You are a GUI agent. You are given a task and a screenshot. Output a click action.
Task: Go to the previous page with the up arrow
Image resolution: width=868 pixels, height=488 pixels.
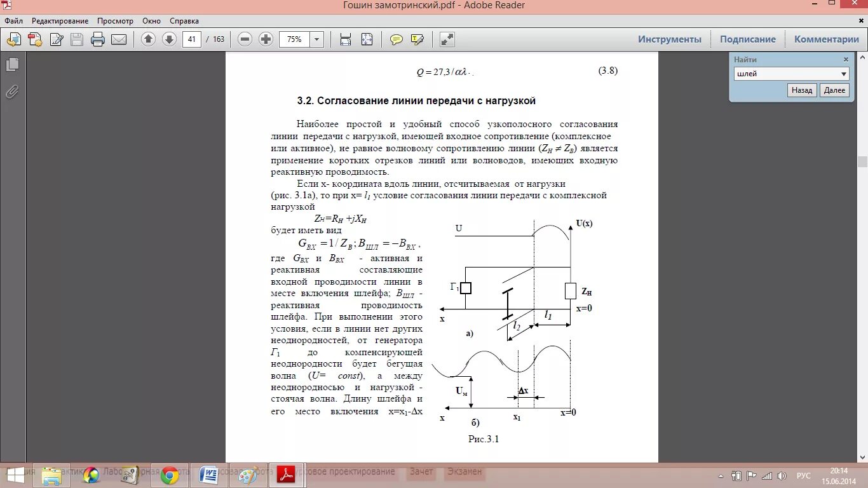(x=148, y=39)
